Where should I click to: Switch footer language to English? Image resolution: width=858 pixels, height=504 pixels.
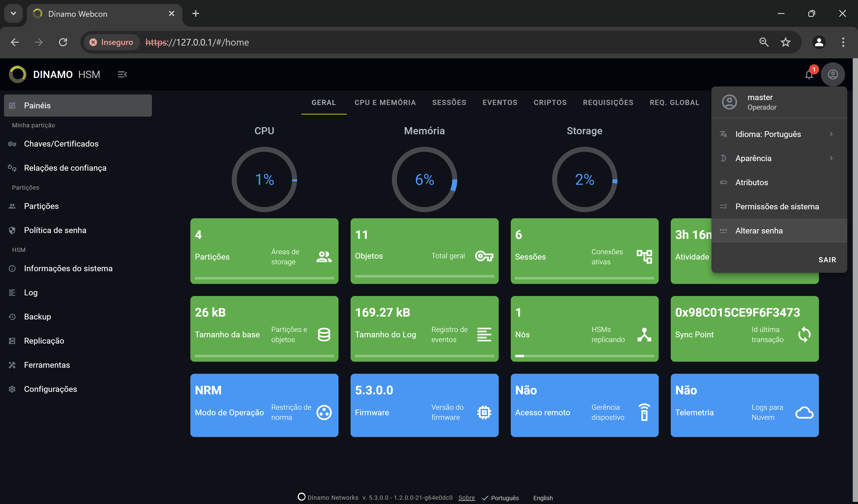pos(543,498)
